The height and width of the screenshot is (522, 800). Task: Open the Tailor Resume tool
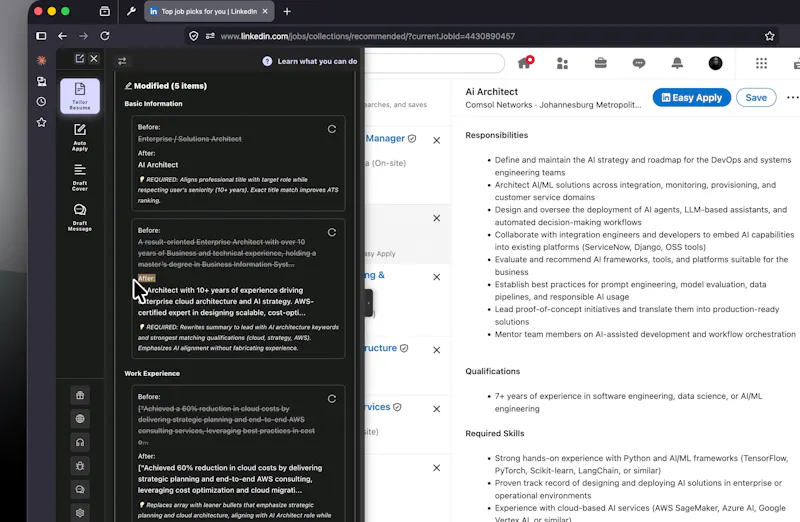pyautogui.click(x=80, y=96)
